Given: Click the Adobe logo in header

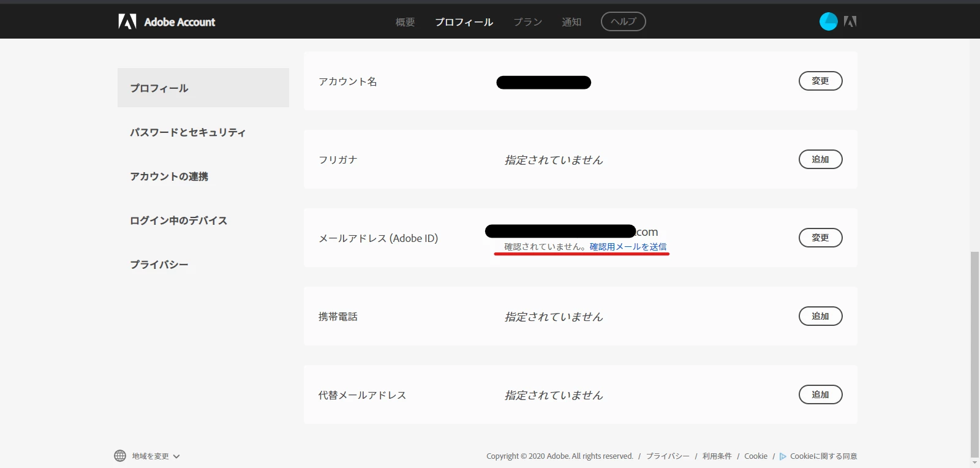Looking at the screenshot, I should 127,22.
